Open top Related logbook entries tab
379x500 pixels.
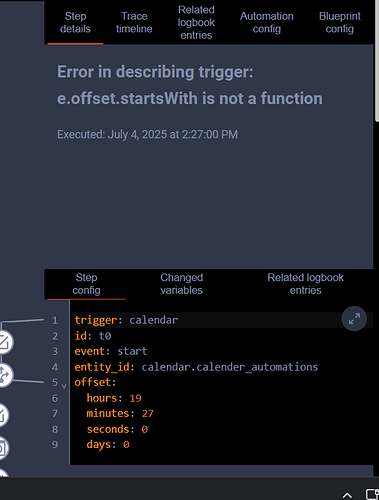coord(196,22)
